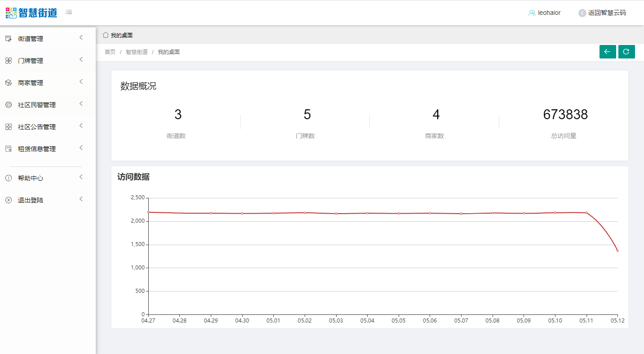The image size is (644, 354).
Task: Click the 街道管理 edit icon in sidebar
Action: tap(8, 39)
